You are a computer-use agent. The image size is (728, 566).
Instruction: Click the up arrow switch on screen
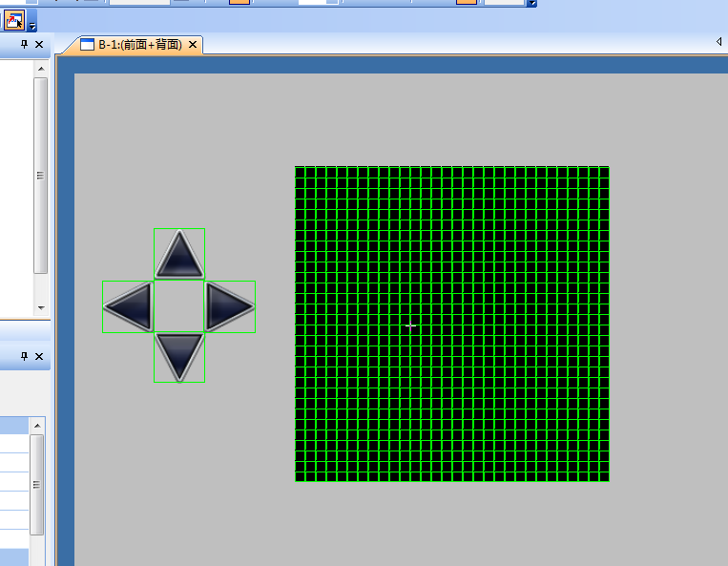click(x=179, y=254)
